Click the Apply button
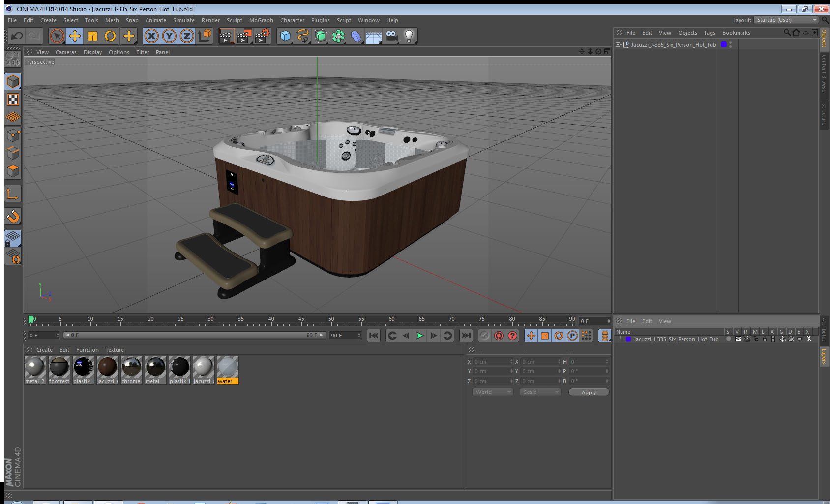The image size is (830, 504). click(589, 392)
